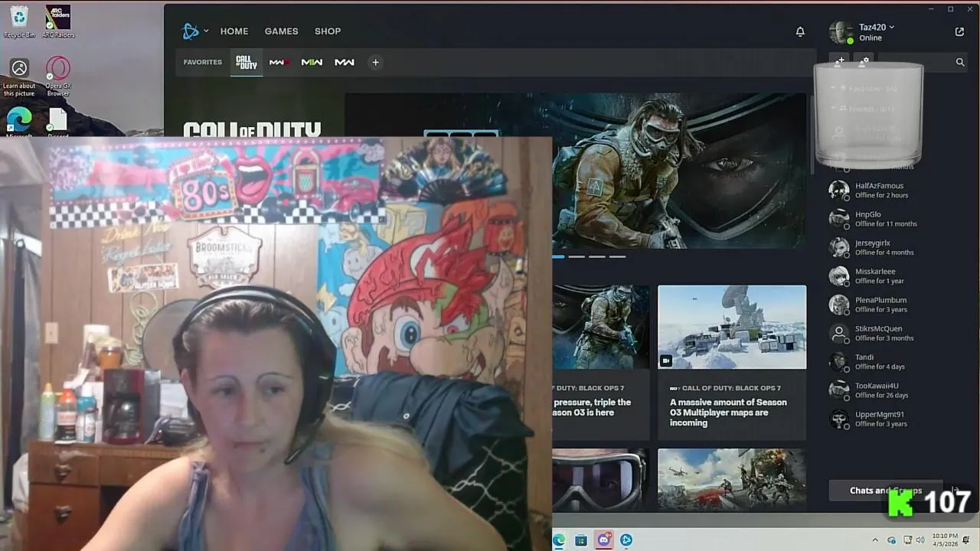Open the 'triple the' Season 03 article text
Screen dimensions: 980x551
[x=592, y=407]
